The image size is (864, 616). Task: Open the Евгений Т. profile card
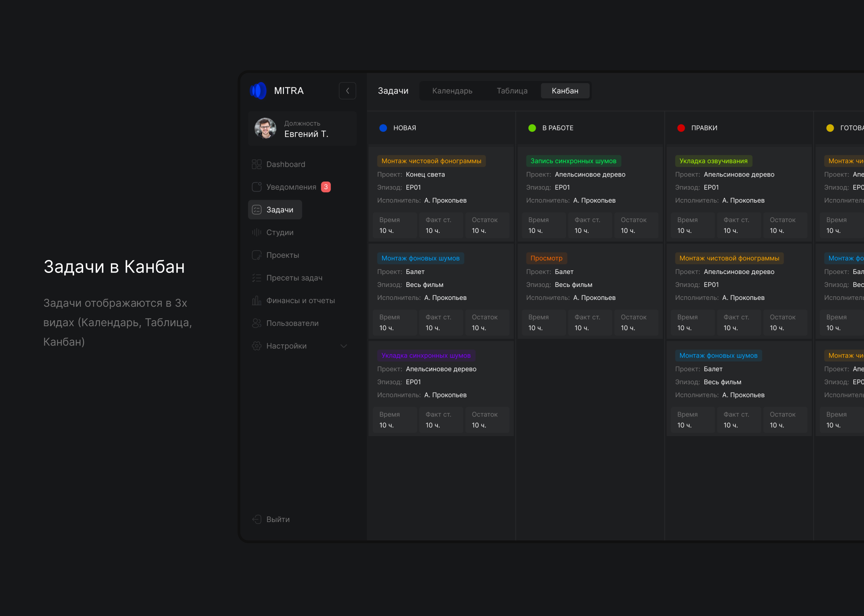tap(302, 129)
